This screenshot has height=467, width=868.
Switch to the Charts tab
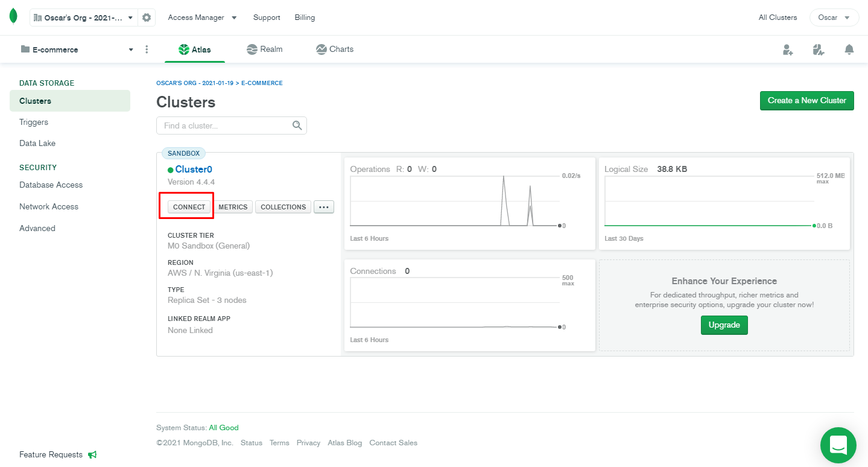click(x=335, y=49)
